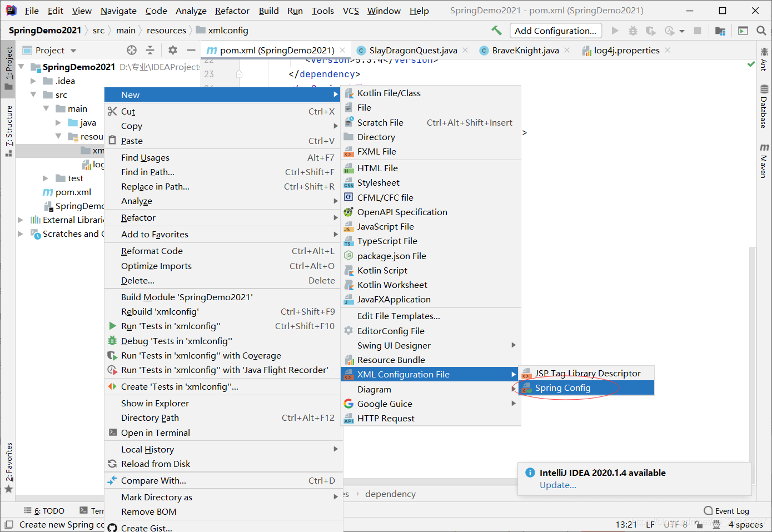Expand the .idea folder node
772x532 pixels.
(33, 81)
